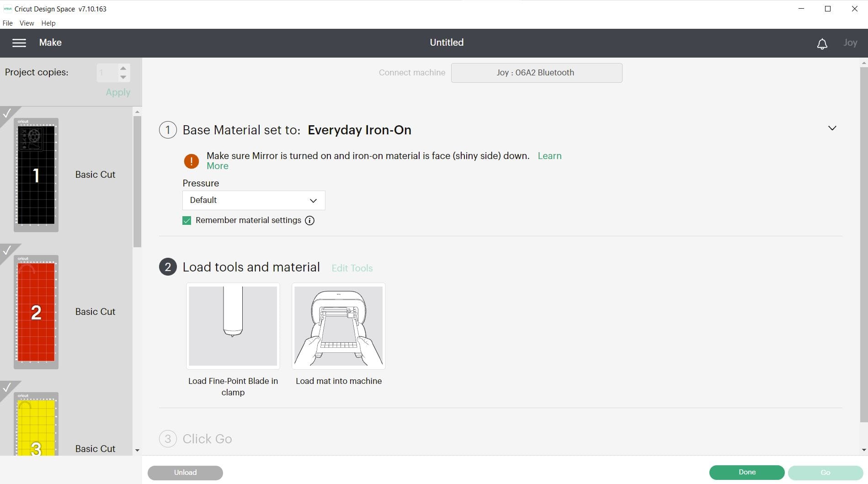This screenshot has width=868, height=484.
Task: Minimize the Design Space window
Action: coord(801,9)
